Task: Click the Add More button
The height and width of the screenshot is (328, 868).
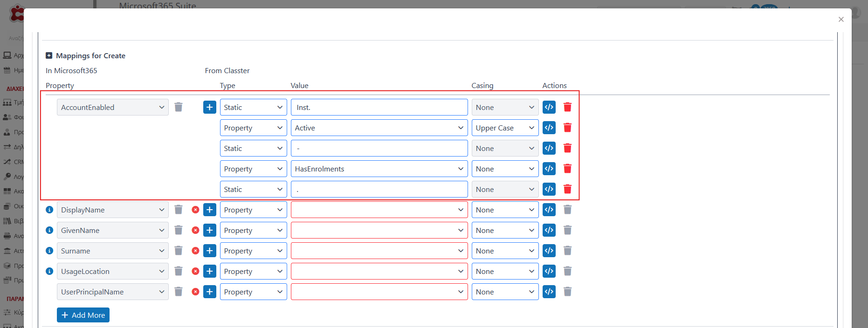Action: coord(83,315)
